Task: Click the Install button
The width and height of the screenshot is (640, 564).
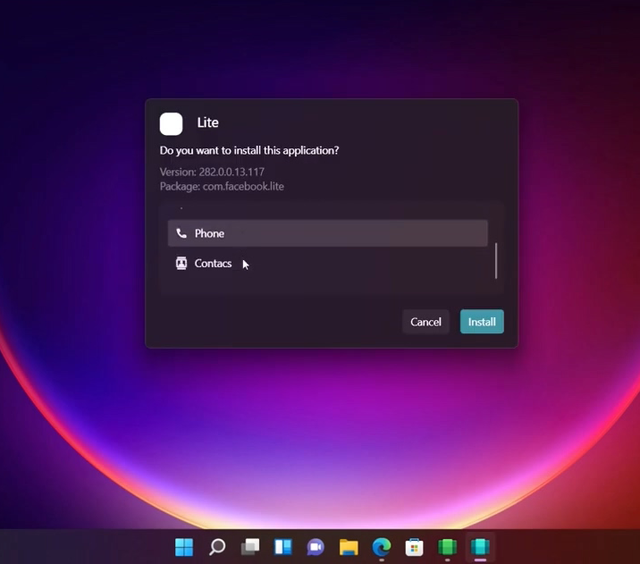Action: point(482,322)
